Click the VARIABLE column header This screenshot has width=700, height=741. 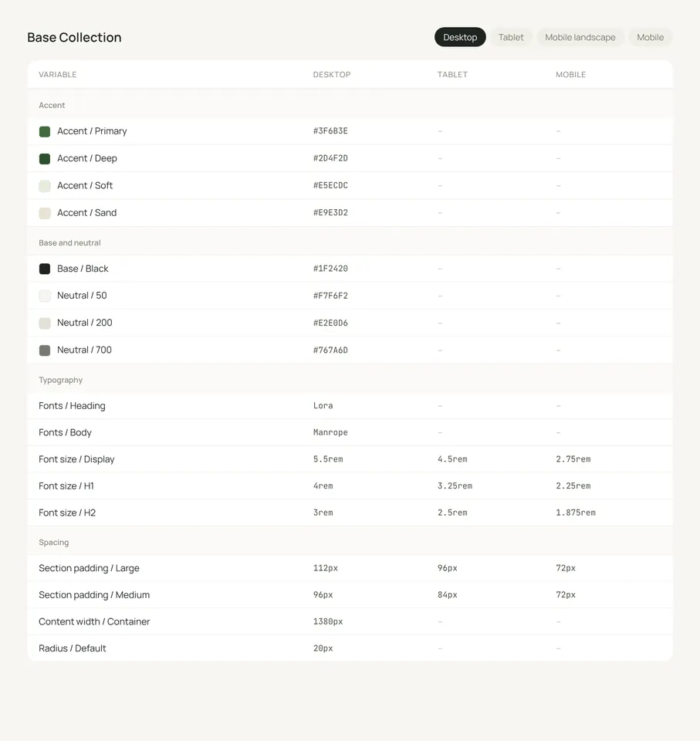(58, 75)
